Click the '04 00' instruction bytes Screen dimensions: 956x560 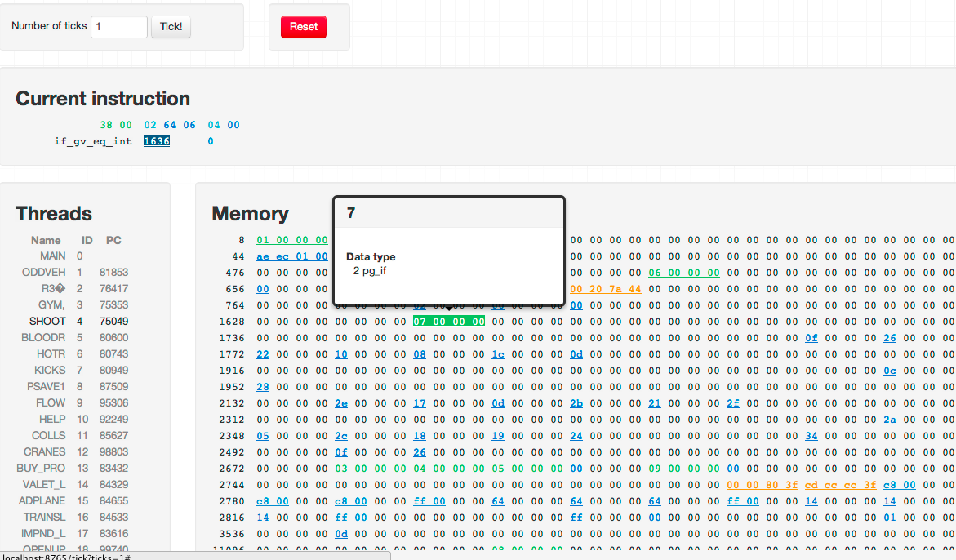223,125
